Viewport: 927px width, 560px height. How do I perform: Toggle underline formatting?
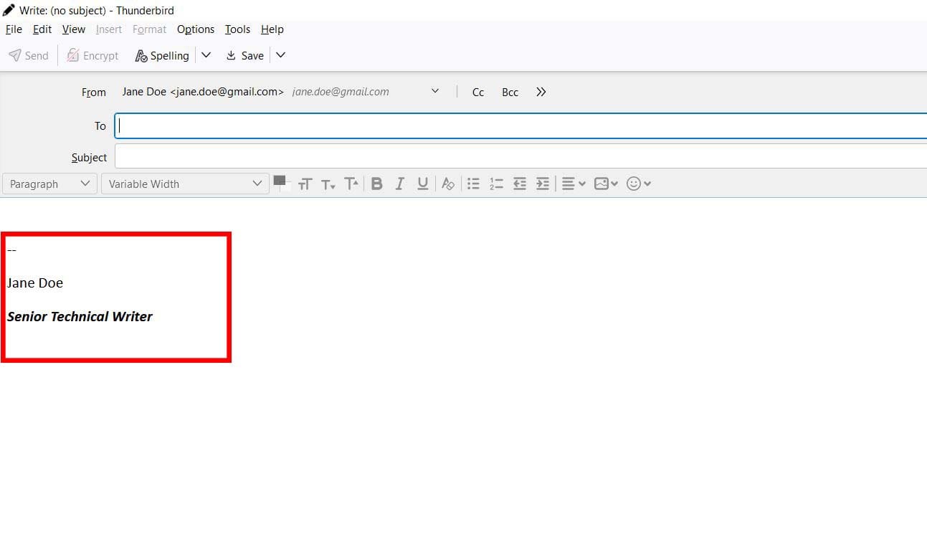click(423, 184)
